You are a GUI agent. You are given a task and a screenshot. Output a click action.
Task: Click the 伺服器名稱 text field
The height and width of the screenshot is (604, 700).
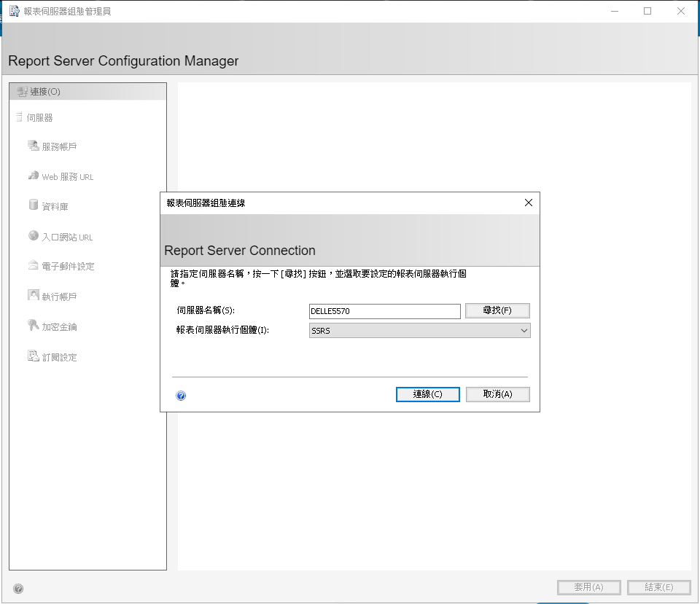pyautogui.click(x=384, y=311)
